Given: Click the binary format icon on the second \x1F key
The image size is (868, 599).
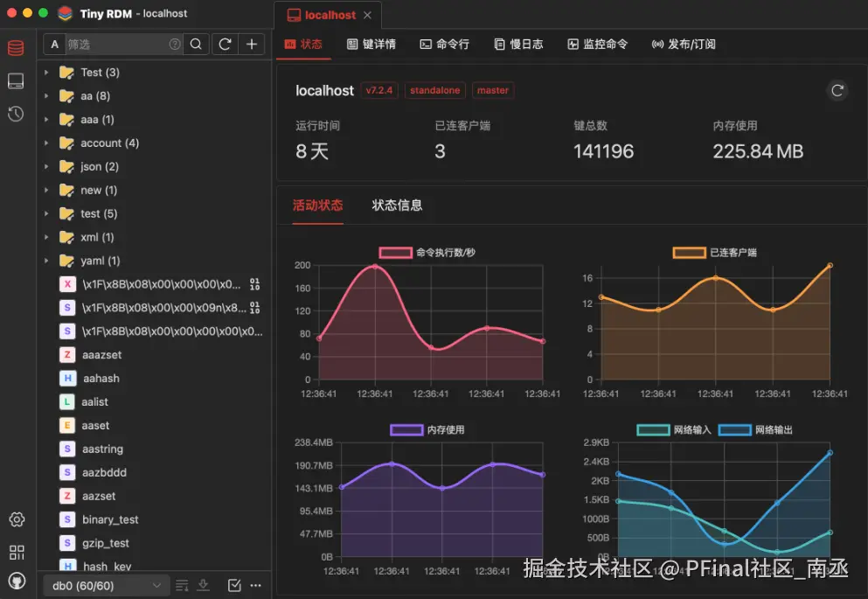Looking at the screenshot, I should 254,307.
